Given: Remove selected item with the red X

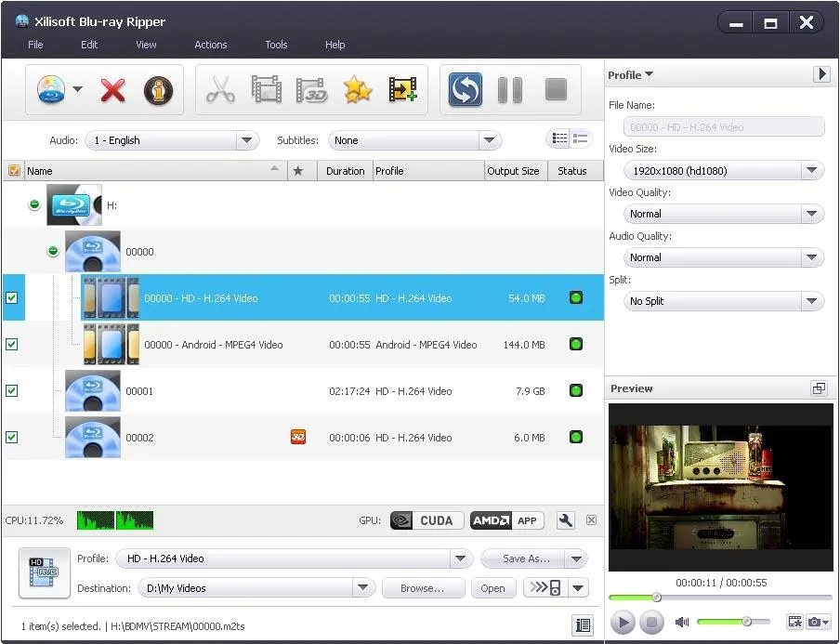Looking at the screenshot, I should [112, 90].
